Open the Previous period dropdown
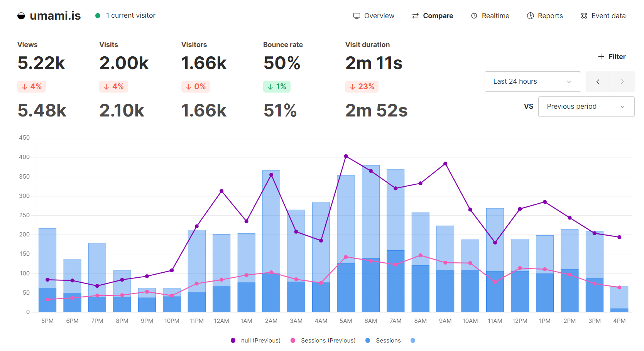This screenshot has width=644, height=351. click(586, 106)
